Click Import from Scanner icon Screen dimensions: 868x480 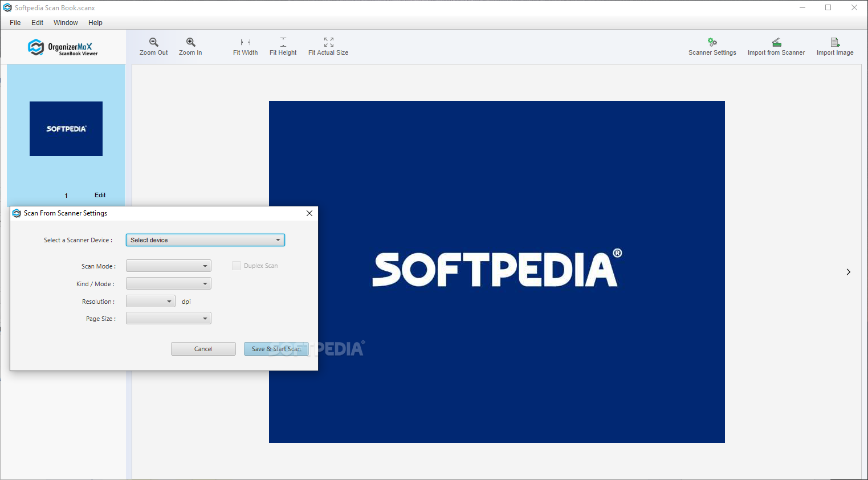coord(777,42)
